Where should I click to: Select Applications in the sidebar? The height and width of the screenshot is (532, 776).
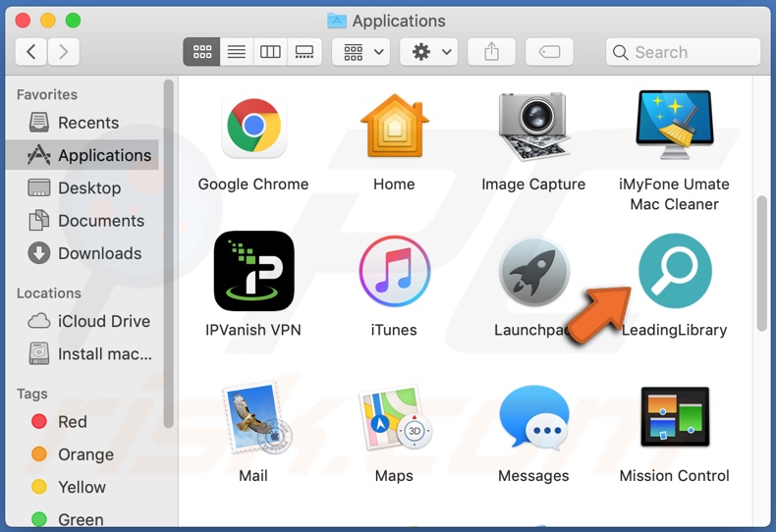tap(82, 155)
